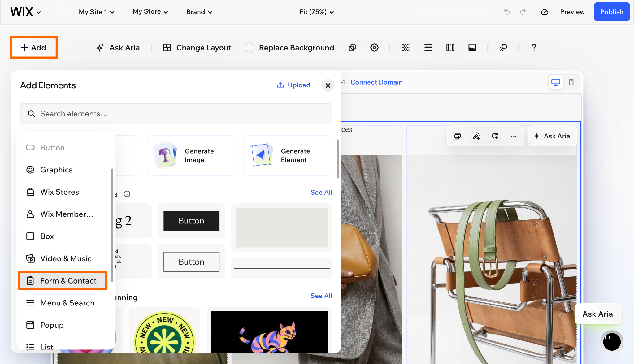Click Preview in the top bar
This screenshot has width=634, height=364.
click(572, 12)
